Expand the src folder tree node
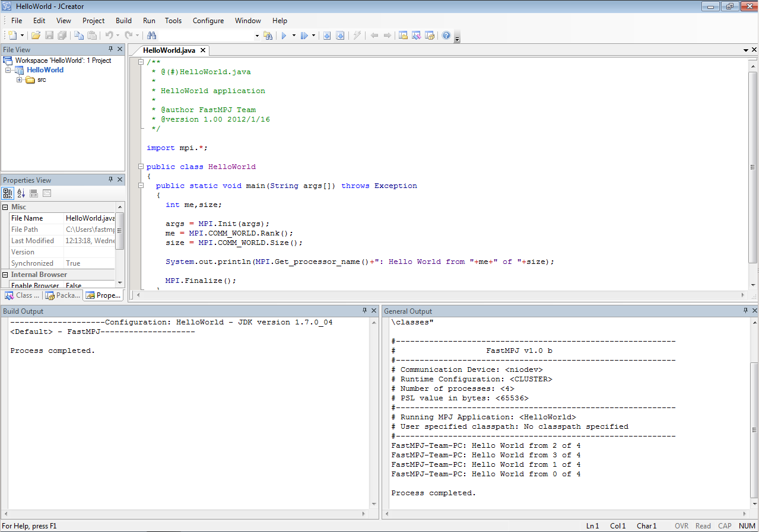 point(20,79)
